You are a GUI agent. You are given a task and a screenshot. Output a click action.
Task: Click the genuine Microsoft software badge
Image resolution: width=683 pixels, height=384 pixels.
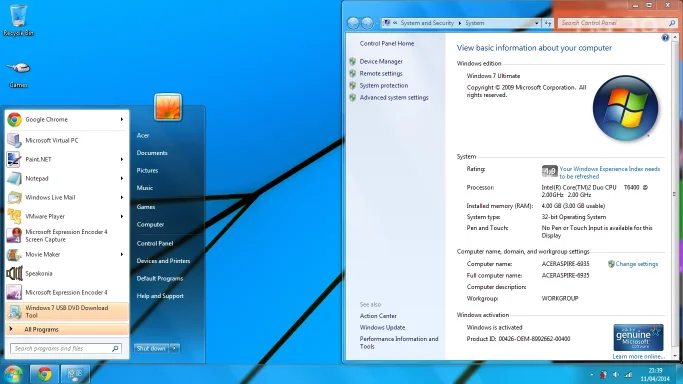coord(638,337)
